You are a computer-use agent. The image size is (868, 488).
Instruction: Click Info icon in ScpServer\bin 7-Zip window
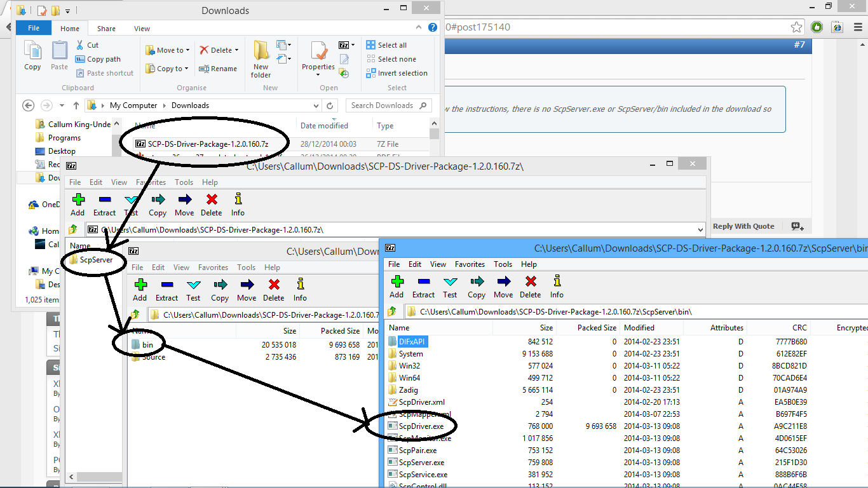click(557, 281)
